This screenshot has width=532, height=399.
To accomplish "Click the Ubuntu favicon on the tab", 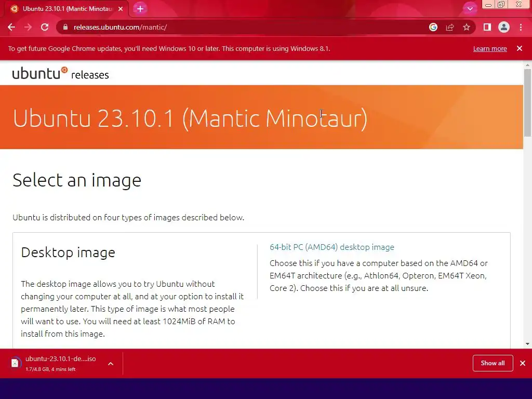I will pos(14,9).
